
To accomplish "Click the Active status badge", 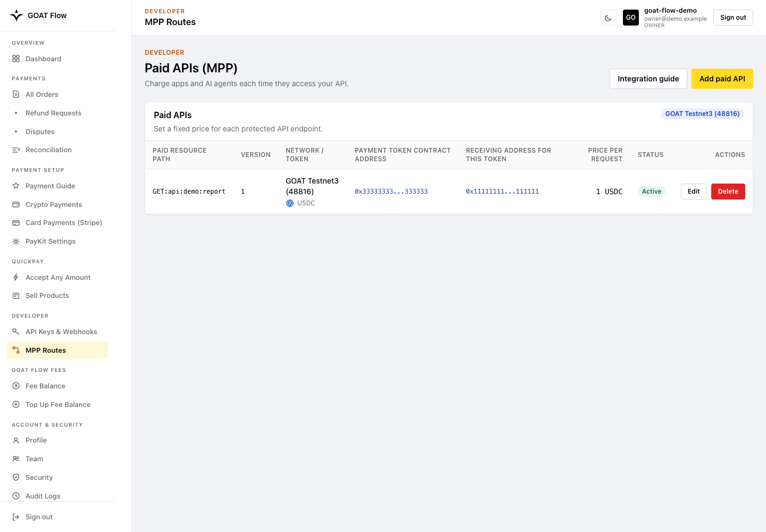I will pyautogui.click(x=652, y=192).
